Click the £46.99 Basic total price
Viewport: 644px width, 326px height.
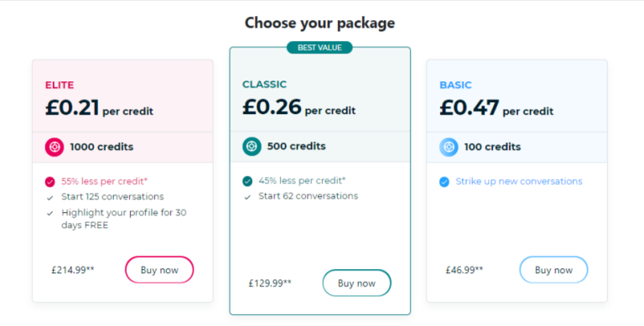[x=464, y=270]
